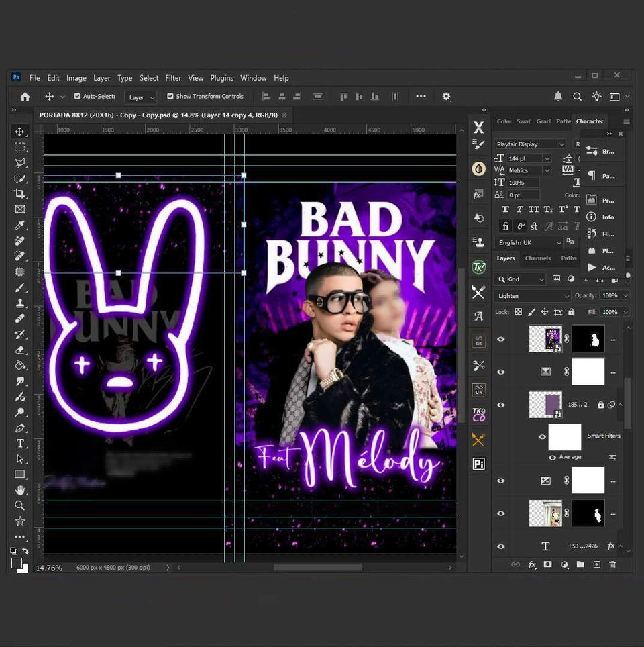
Task: Switch to the Channels tab
Action: coord(537,258)
